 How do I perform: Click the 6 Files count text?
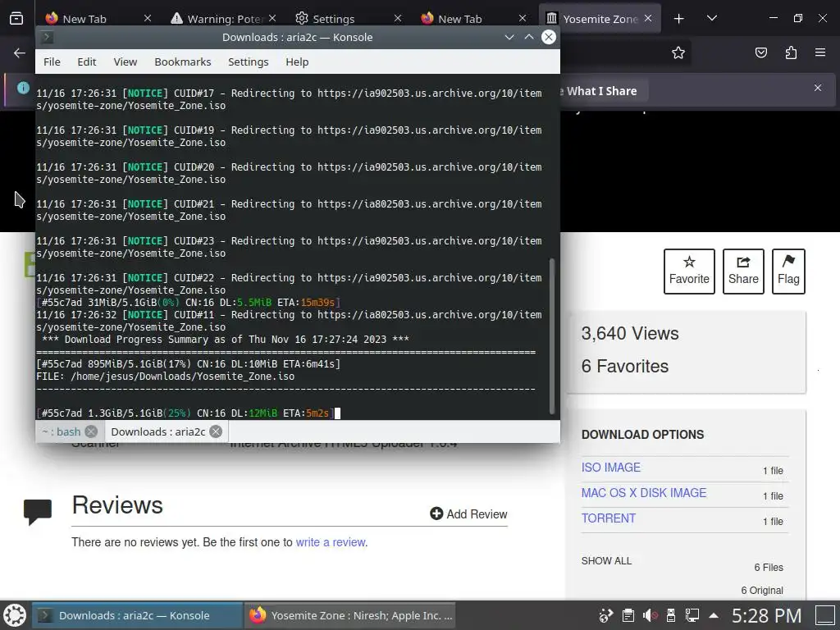(768, 568)
